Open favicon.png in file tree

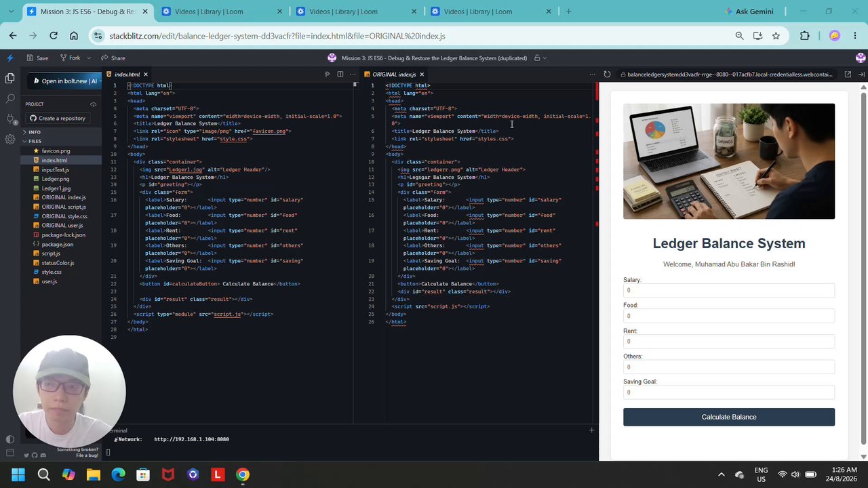[x=56, y=151]
